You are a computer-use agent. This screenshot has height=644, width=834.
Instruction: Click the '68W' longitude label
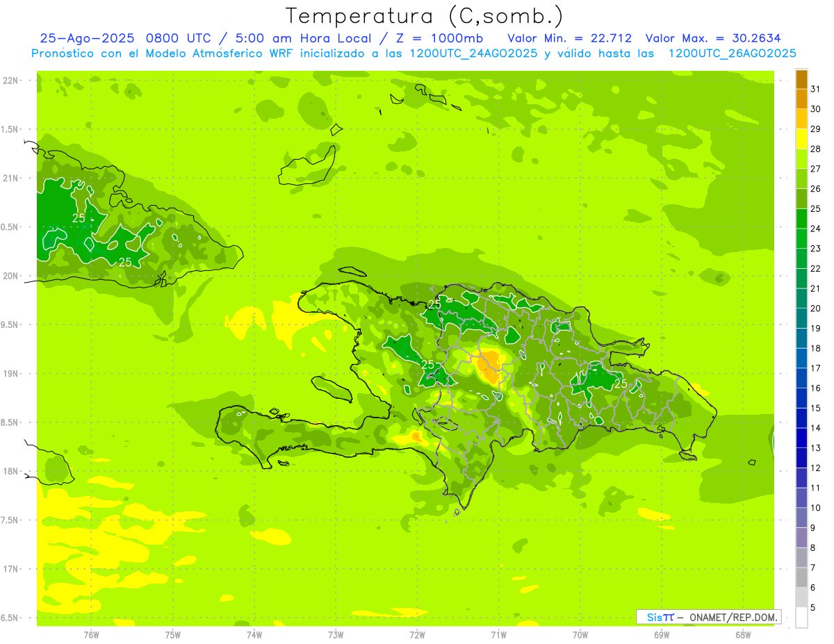743,634
